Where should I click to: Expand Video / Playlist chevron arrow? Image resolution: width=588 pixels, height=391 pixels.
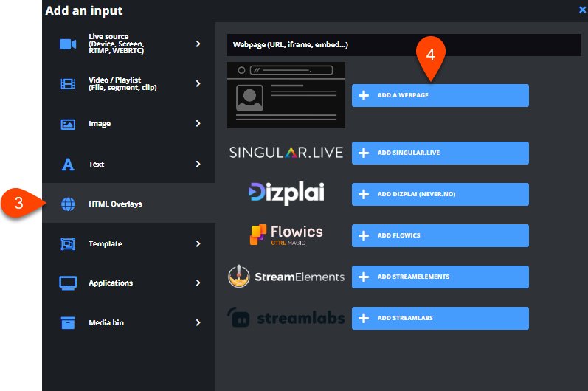(x=198, y=83)
